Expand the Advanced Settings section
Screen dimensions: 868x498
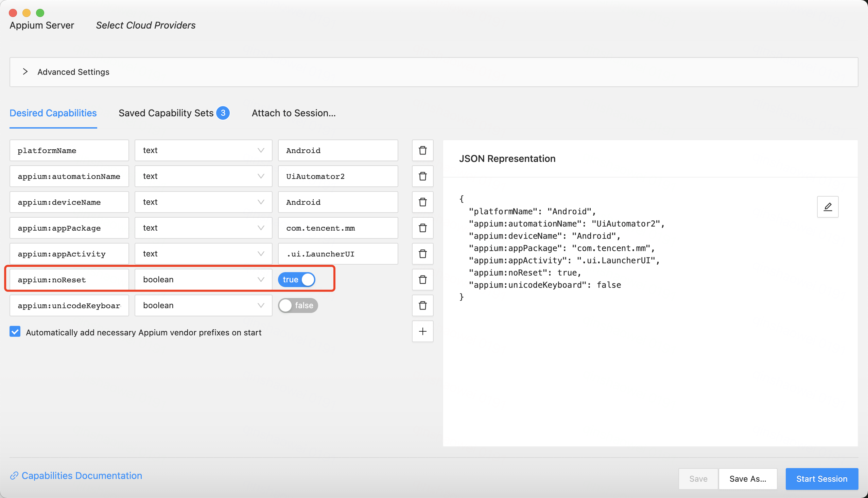pos(25,72)
